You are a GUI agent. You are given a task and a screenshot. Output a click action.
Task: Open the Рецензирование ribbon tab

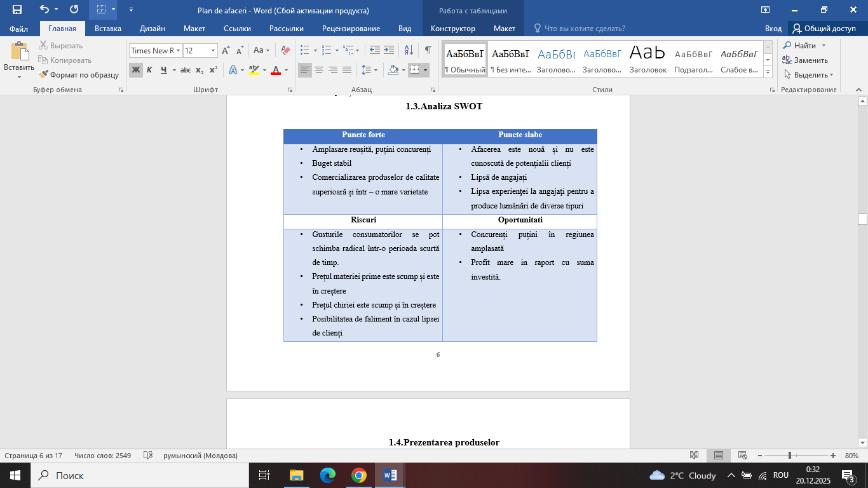351,29
